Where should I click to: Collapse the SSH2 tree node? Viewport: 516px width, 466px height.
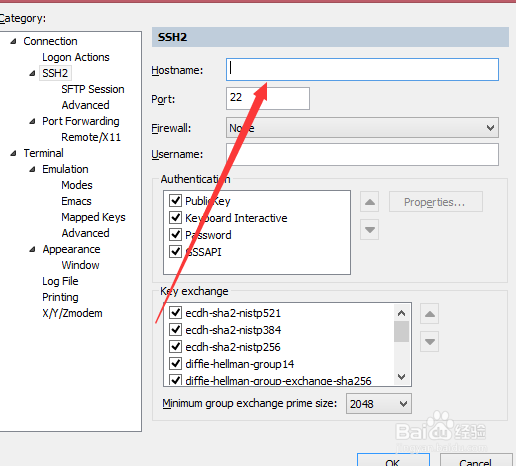(x=32, y=73)
